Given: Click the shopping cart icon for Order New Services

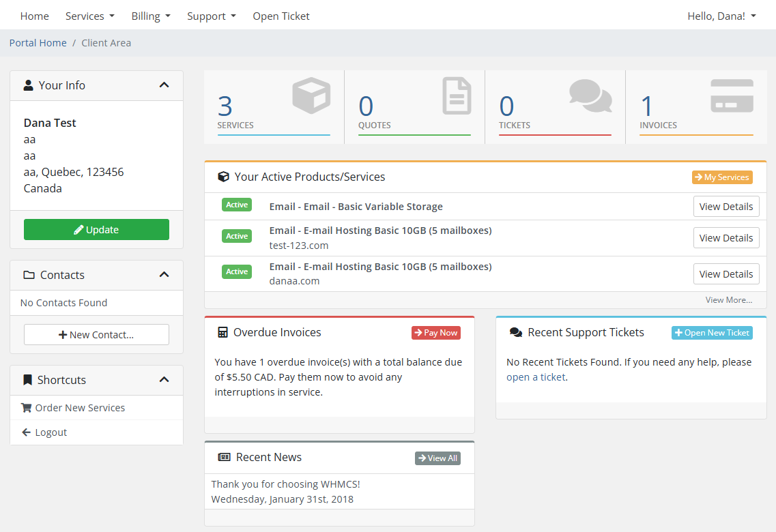Looking at the screenshot, I should (26, 407).
